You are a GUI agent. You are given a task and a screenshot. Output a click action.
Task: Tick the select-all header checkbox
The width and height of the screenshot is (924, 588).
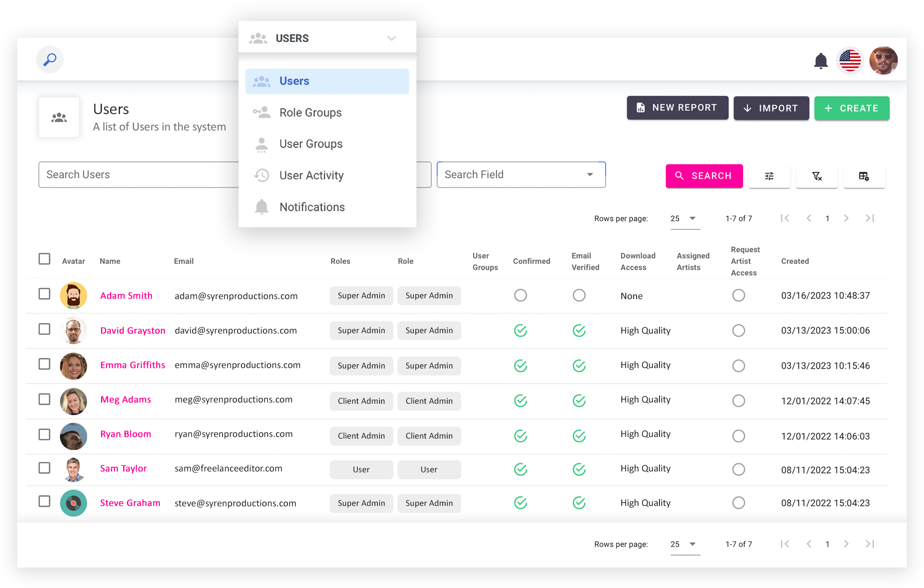click(44, 259)
